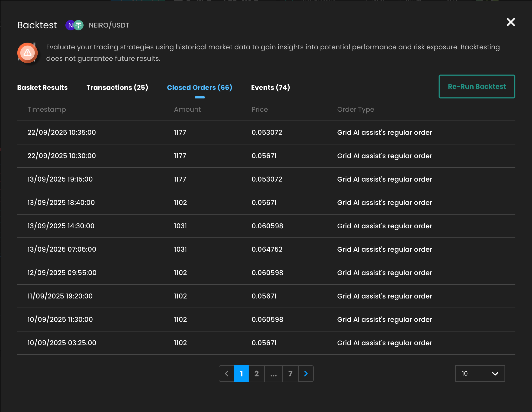Viewport: 532px width, 412px height.
Task: Select the Closed Orders (66) tab
Action: coord(200,88)
